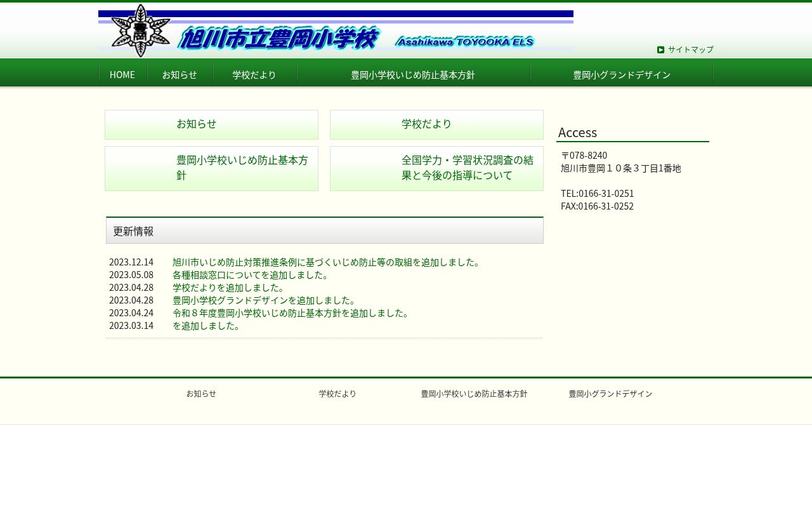This screenshot has height=508, width=812.
Task: Open the 学校だよりを追加しました update link
Action: point(229,288)
